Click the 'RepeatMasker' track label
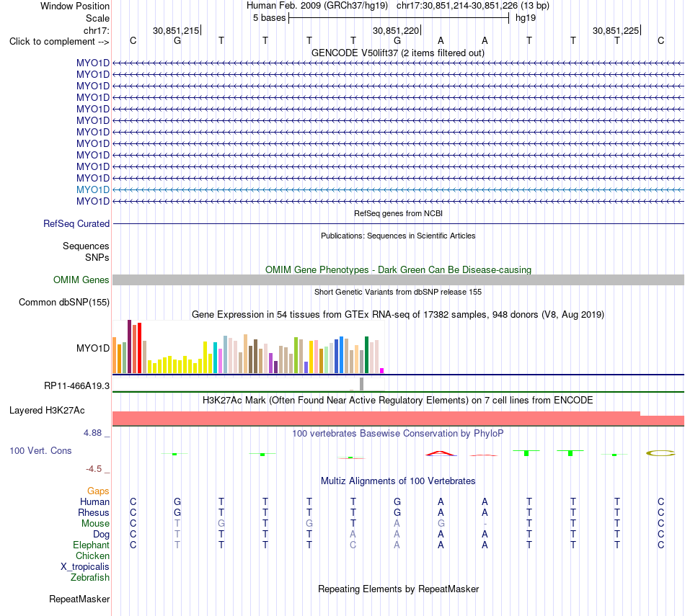Image resolution: width=685 pixels, height=616 pixels. pyautogui.click(x=79, y=599)
